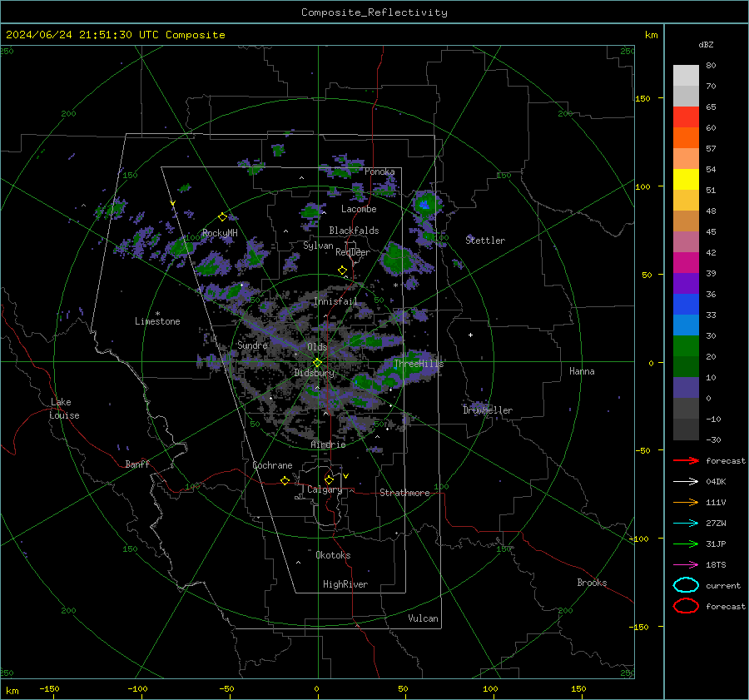749x700 pixels.
Task: Click the Strathmore town label
Action: tap(404, 493)
